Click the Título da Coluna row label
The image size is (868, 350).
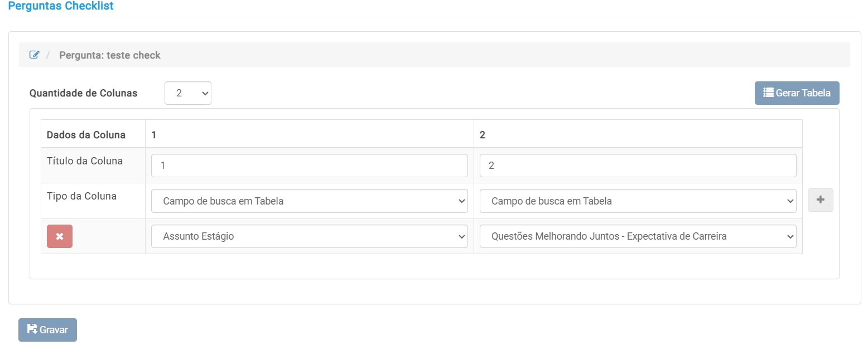click(85, 161)
